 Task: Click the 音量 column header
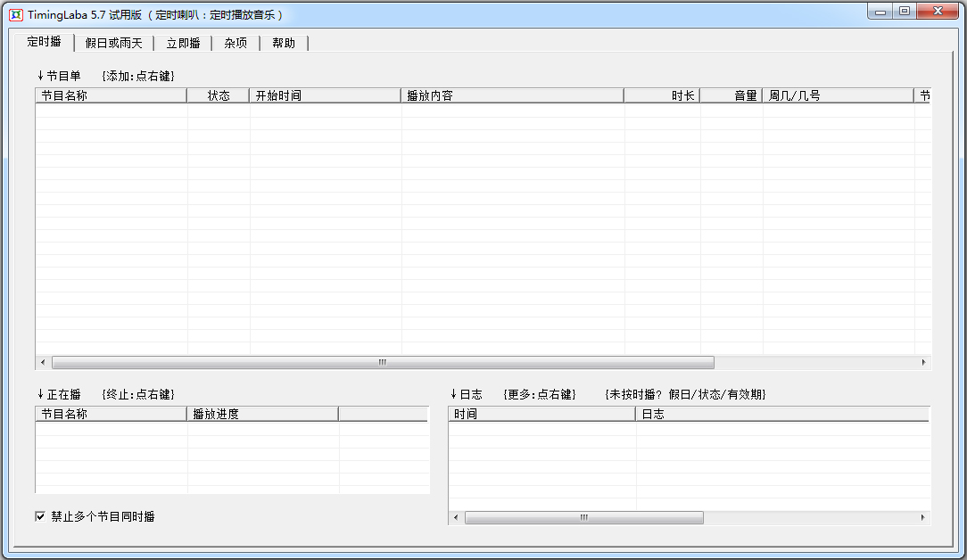[731, 95]
